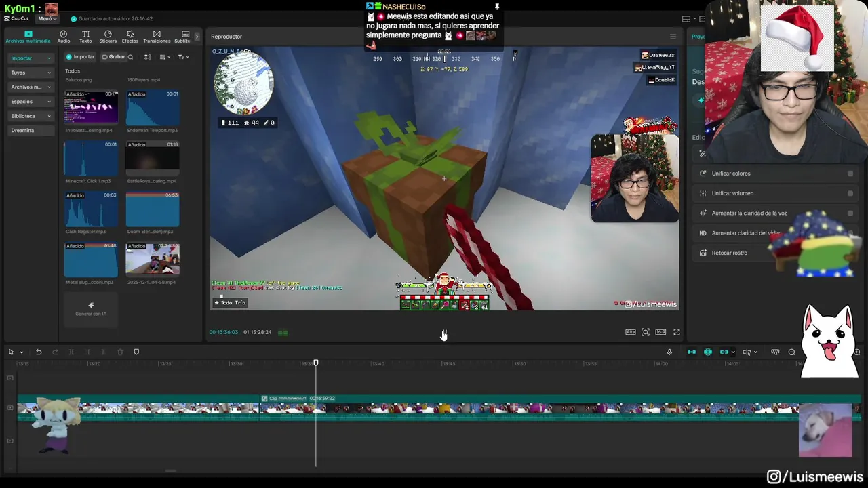Select Doom Eter...cion).mp3 audio clip
Image resolution: width=868 pixels, height=488 pixels.
[153, 209]
